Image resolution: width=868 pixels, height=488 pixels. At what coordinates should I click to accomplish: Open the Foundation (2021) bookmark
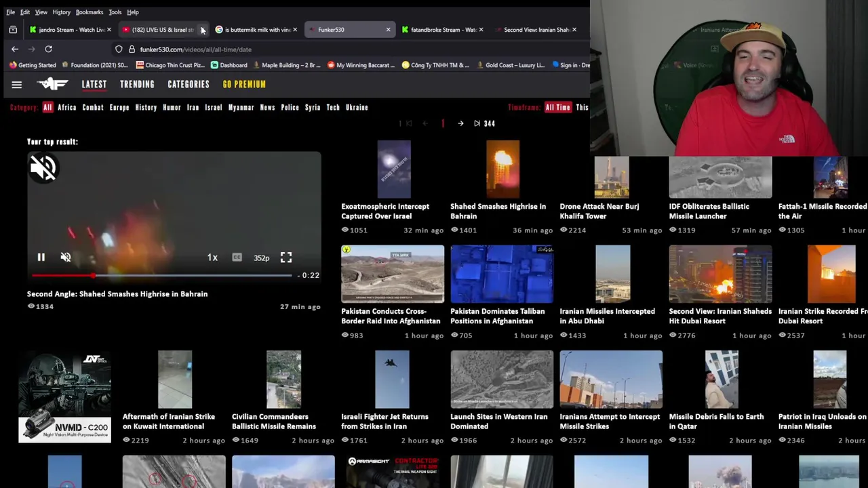[95, 65]
